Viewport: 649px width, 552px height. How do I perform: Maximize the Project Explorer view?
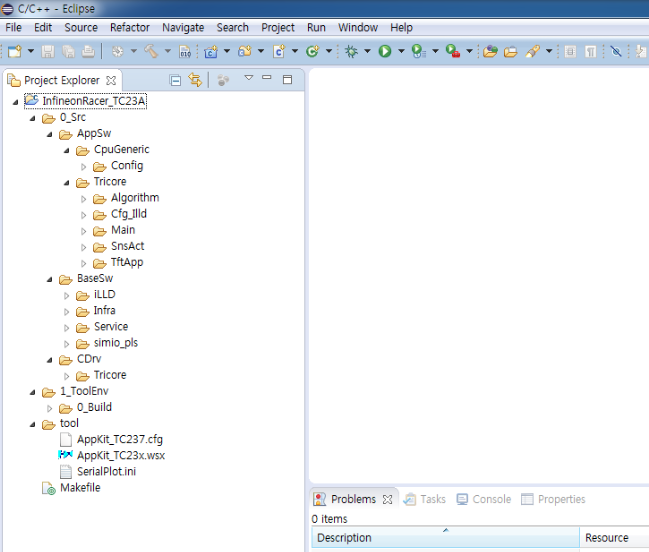pyautogui.click(x=287, y=79)
